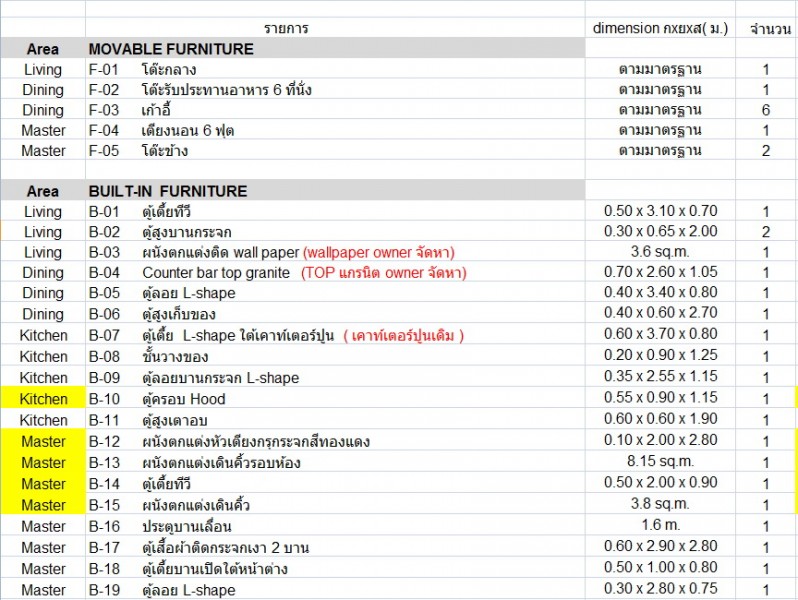Select the B-04 Counter bar top granite cell
798x600 pixels.
point(335,272)
